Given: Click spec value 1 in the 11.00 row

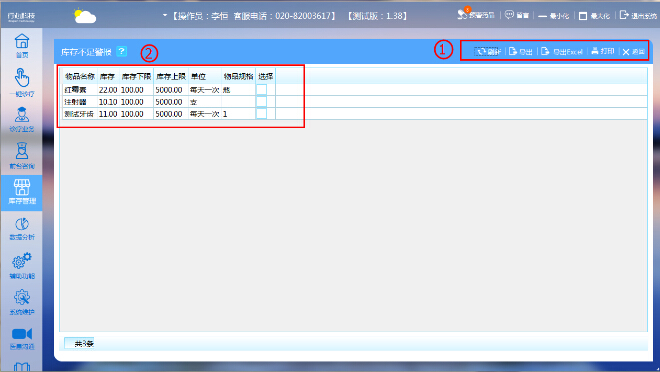Looking at the screenshot, I should click(x=225, y=114).
